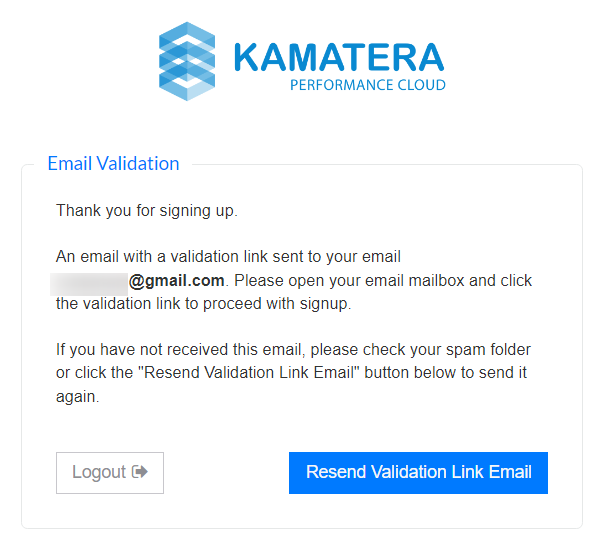Image resolution: width=599 pixels, height=543 pixels.
Task: Click 'If you have not received this email' text
Action: coord(181,350)
